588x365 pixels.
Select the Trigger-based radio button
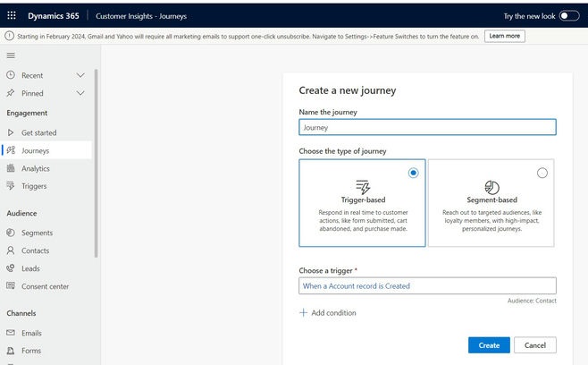[x=413, y=173]
